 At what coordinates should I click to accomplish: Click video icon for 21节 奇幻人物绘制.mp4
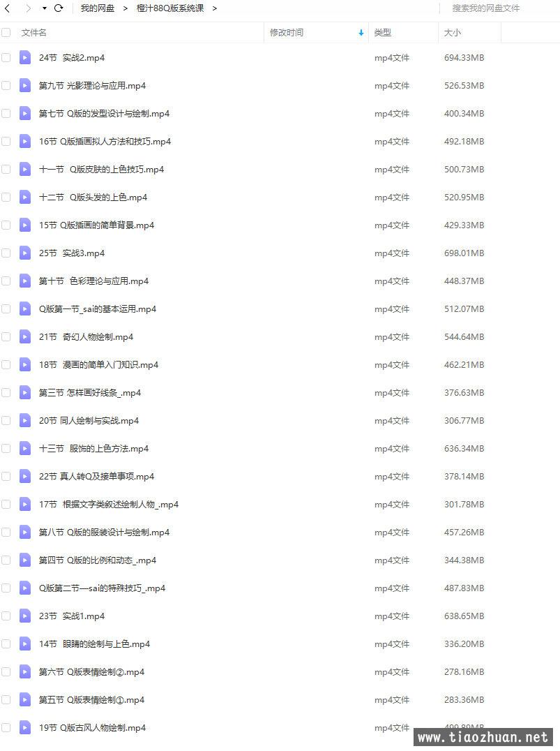[25, 336]
